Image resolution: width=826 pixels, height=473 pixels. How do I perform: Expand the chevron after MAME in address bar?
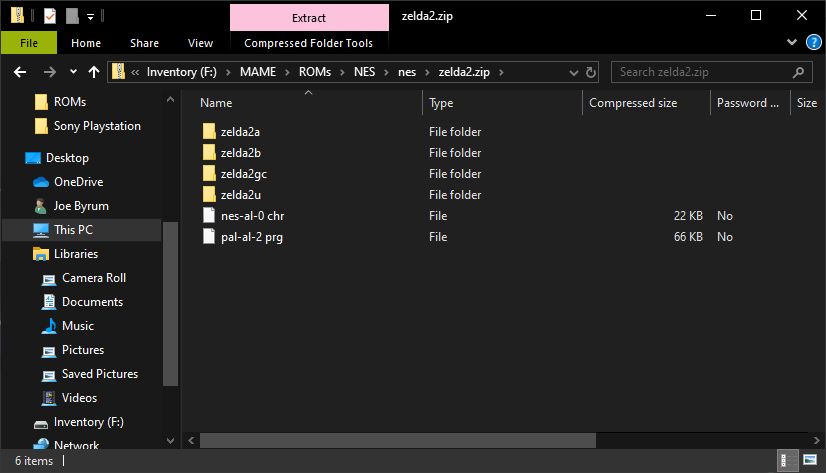tap(287, 72)
